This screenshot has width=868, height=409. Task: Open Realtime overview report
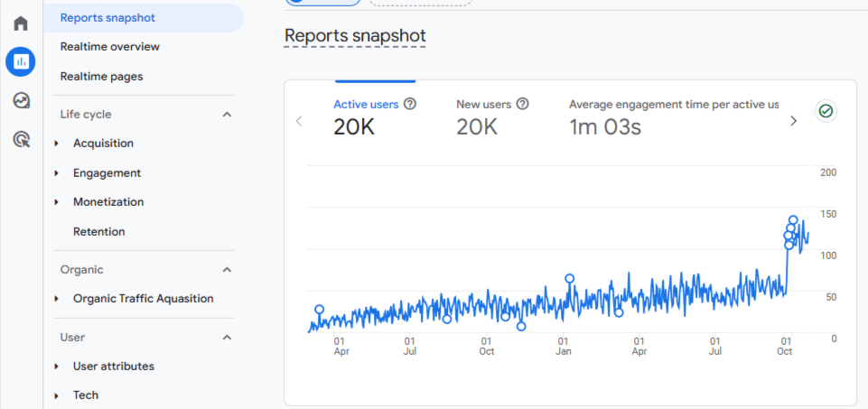tap(110, 47)
